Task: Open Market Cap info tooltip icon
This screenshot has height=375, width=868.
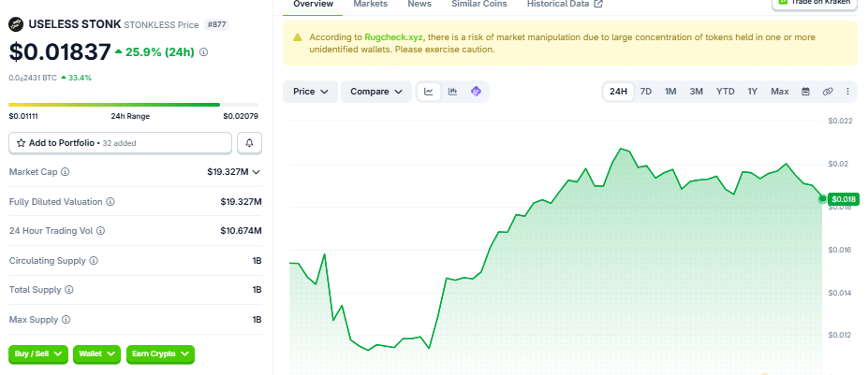Action: 66,172
